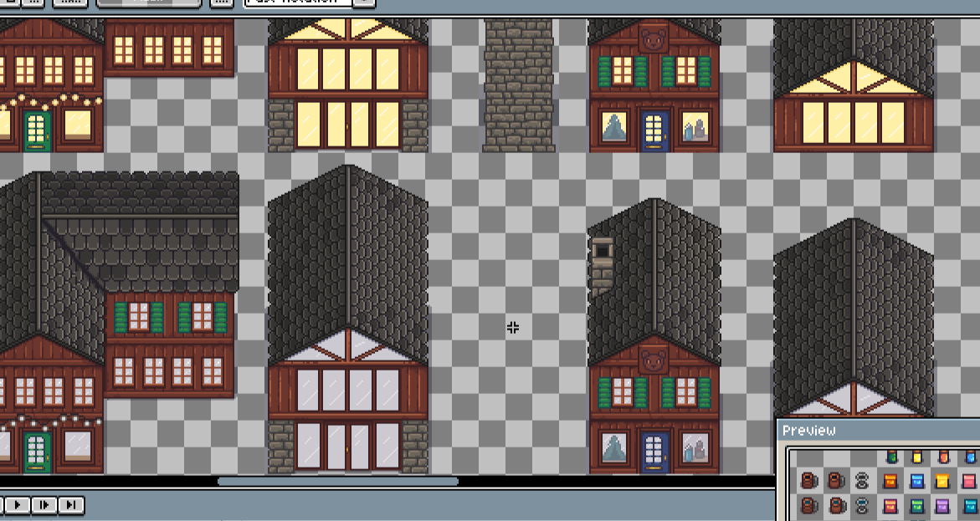The width and height of the screenshot is (980, 521).
Task: Go to the next frame
Action: [x=44, y=505]
